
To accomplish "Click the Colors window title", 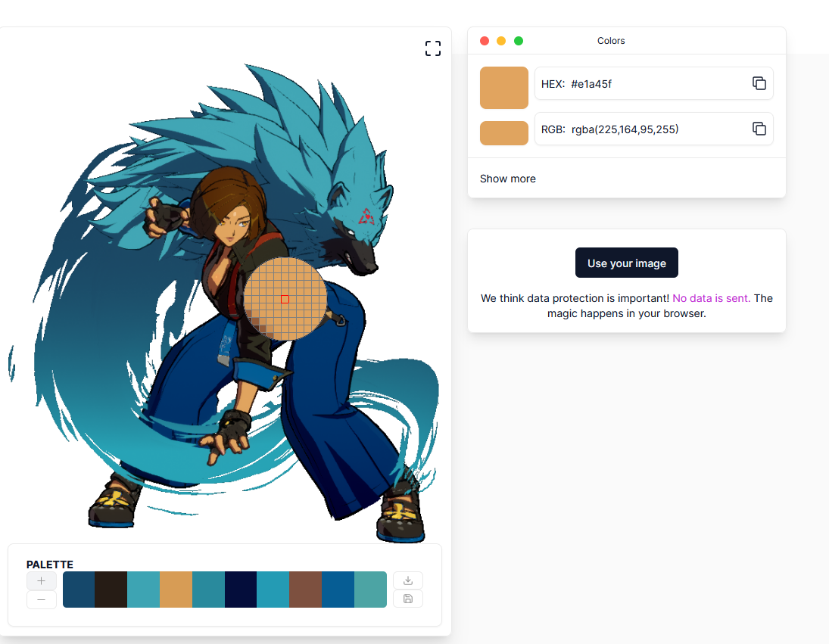I will coord(611,41).
